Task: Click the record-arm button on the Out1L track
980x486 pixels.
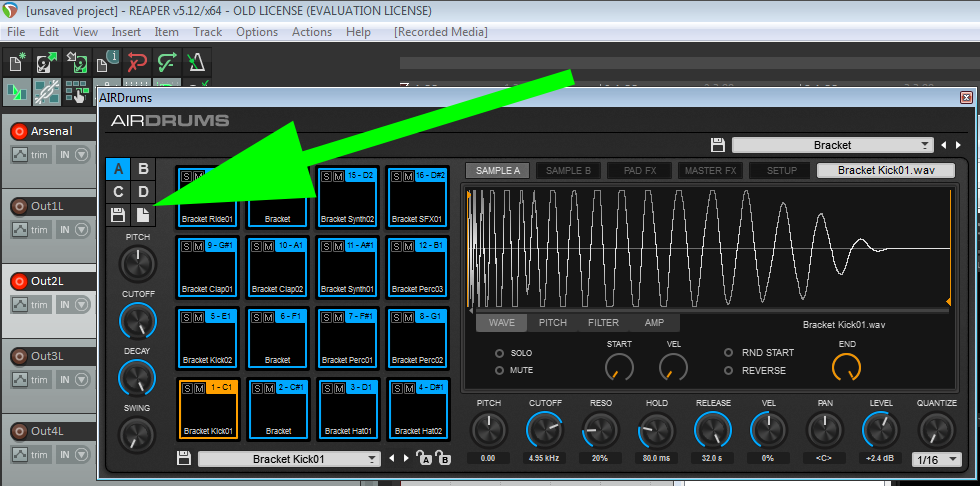Action: pos(19,206)
